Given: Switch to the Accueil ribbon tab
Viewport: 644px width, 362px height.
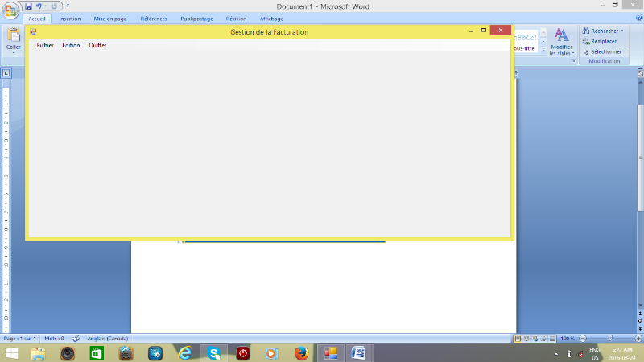Looking at the screenshot, I should click(x=37, y=19).
